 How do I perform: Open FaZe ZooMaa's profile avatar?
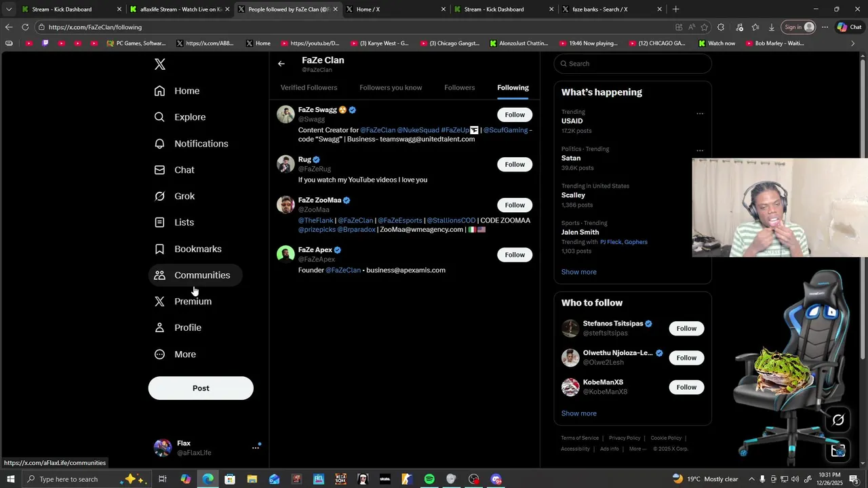click(285, 205)
